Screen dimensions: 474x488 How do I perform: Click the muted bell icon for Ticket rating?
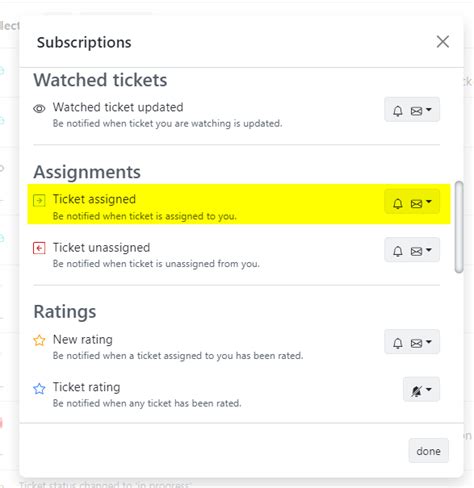416,391
